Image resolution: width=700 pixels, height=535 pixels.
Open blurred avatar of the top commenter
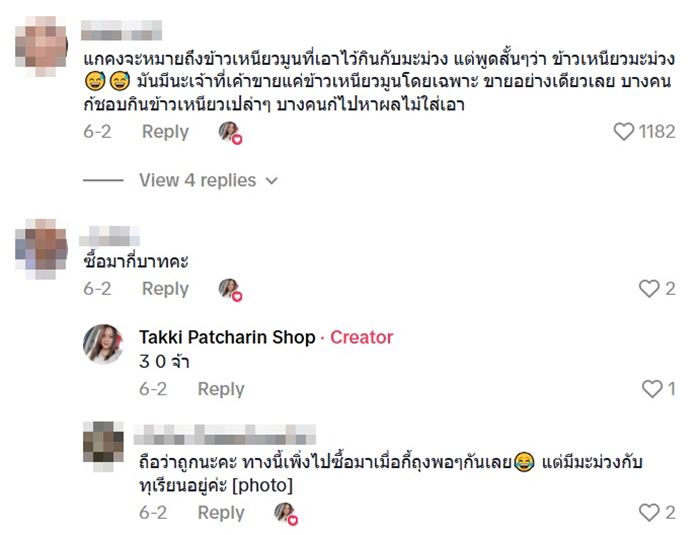click(41, 45)
